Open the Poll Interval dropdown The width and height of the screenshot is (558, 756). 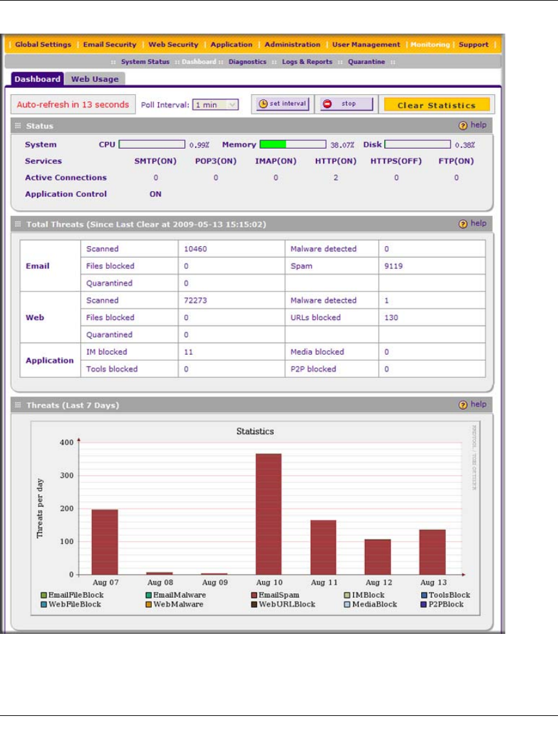pos(216,105)
